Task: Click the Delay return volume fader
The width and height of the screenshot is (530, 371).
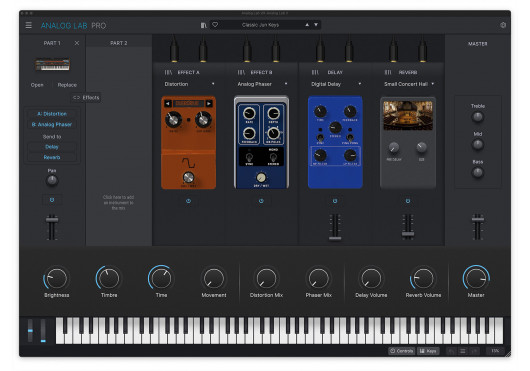Action: point(335,238)
